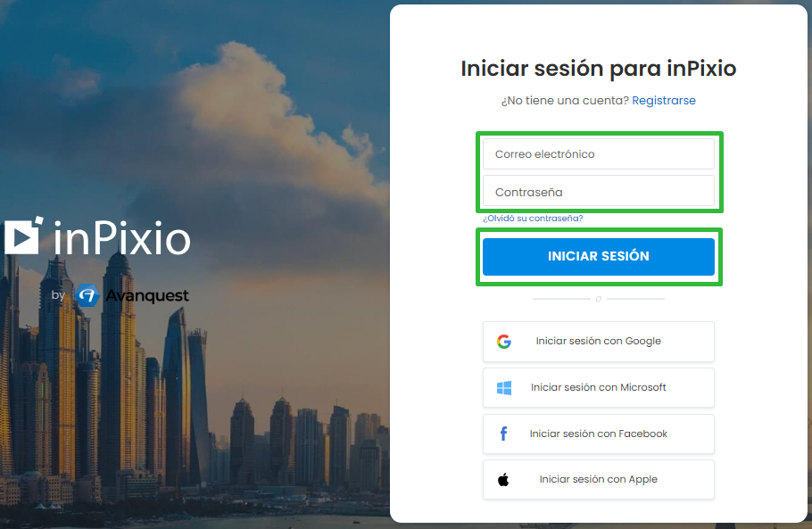Click the Avanquest wordmark text

click(x=147, y=295)
